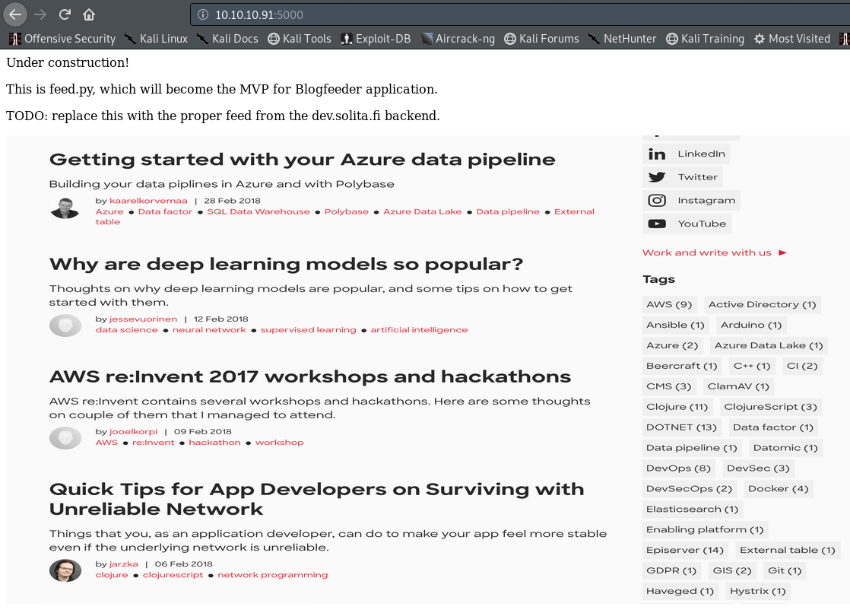This screenshot has height=616, width=850.
Task: Open the Exploit-DB bookmark
Action: click(x=376, y=39)
